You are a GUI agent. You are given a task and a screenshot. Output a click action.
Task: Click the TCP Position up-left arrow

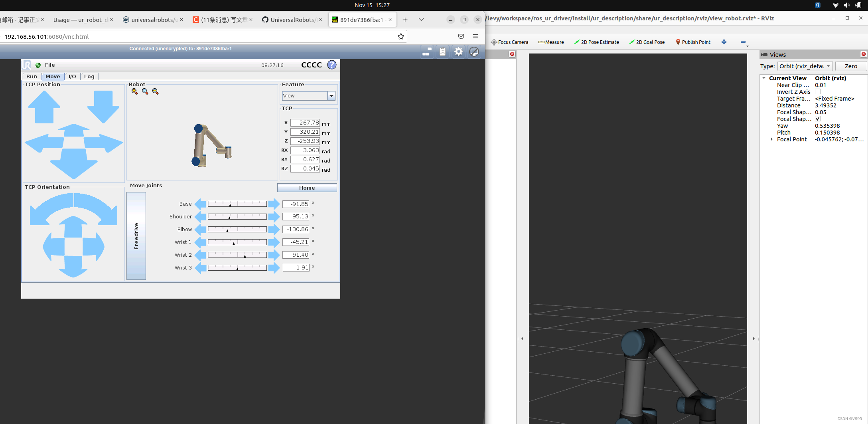click(x=44, y=107)
